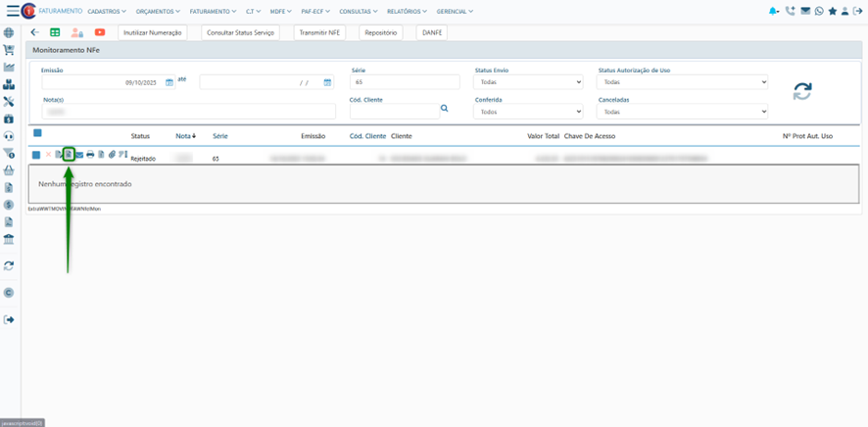The height and width of the screenshot is (427, 868).
Task: Open the notifications bell icon
Action: click(775, 12)
